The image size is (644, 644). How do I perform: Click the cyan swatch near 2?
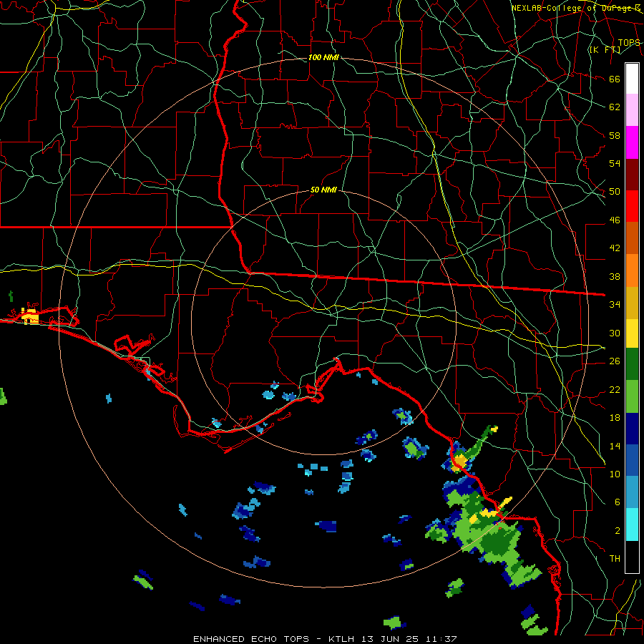pos(632,525)
